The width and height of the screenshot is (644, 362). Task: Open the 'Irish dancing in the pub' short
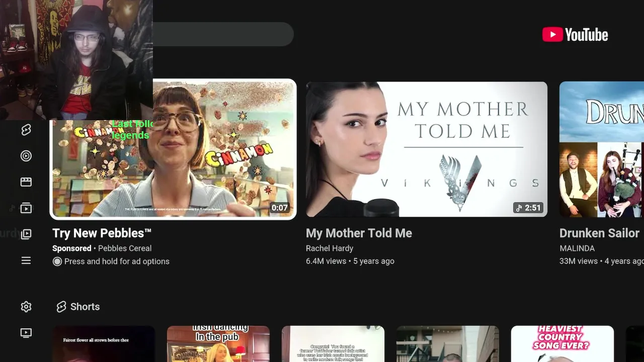[218, 344]
